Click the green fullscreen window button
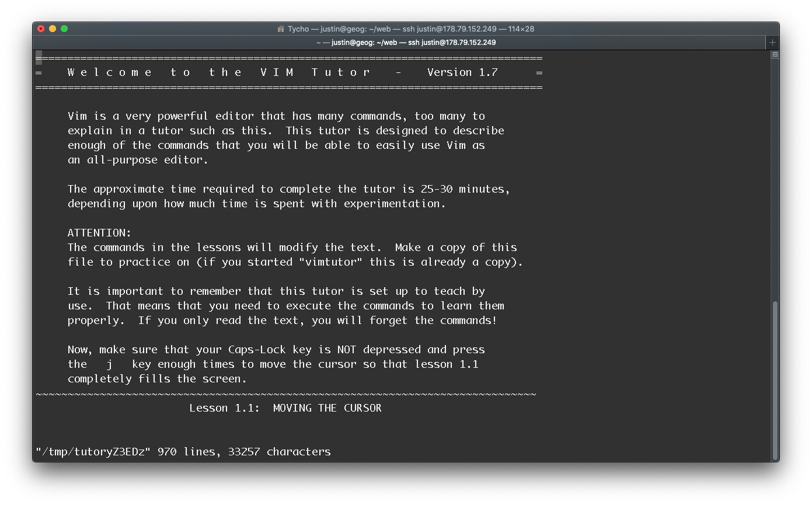The height and width of the screenshot is (505, 812). (x=64, y=29)
